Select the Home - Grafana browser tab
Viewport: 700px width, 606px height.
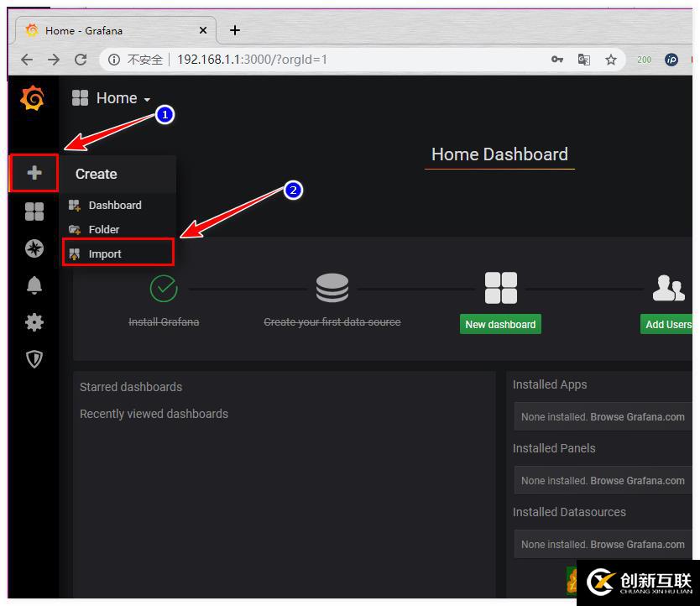point(116,30)
